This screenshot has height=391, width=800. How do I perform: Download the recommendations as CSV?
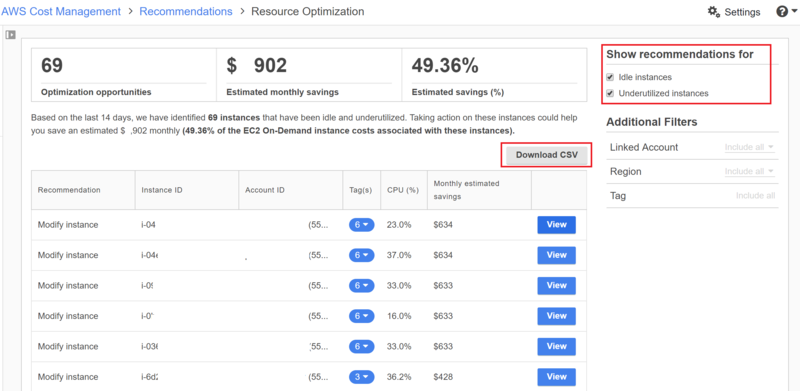tap(547, 155)
